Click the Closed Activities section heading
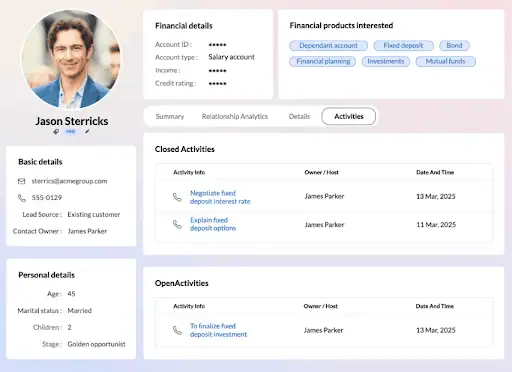Viewport: 512px width, 372px height. tap(185, 149)
